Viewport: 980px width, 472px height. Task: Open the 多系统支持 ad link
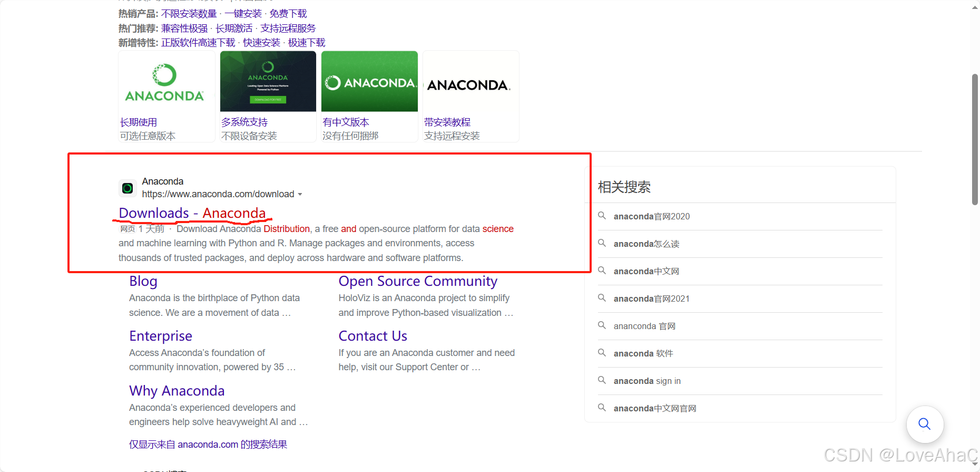tap(244, 122)
